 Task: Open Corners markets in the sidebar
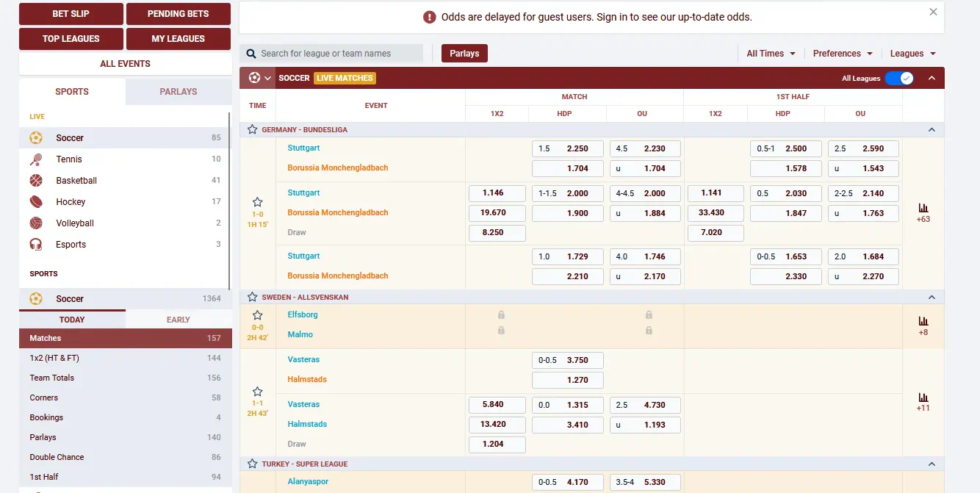coord(125,397)
